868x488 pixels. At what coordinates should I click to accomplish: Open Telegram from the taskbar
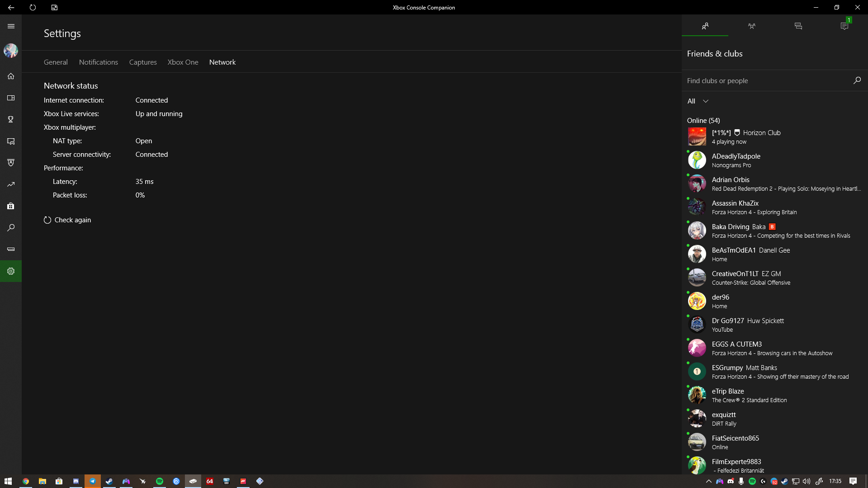pos(93,481)
